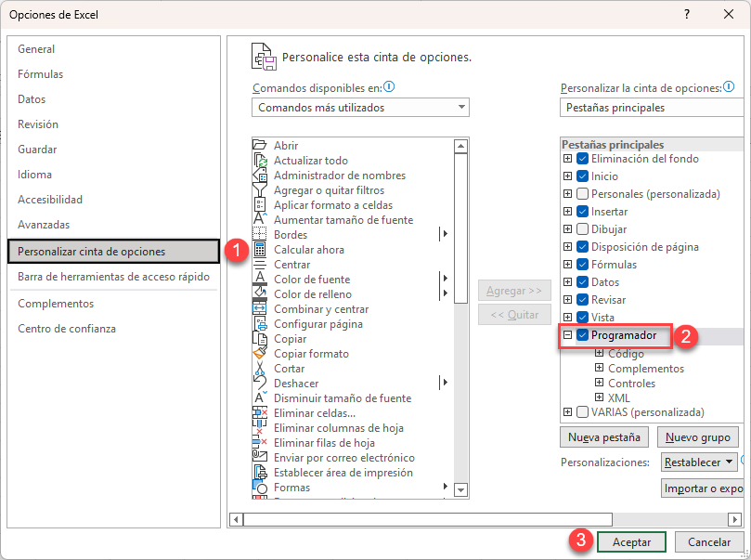The width and height of the screenshot is (751, 560).
Task: Expand the Bordes submenu arrow
Action: [x=446, y=234]
